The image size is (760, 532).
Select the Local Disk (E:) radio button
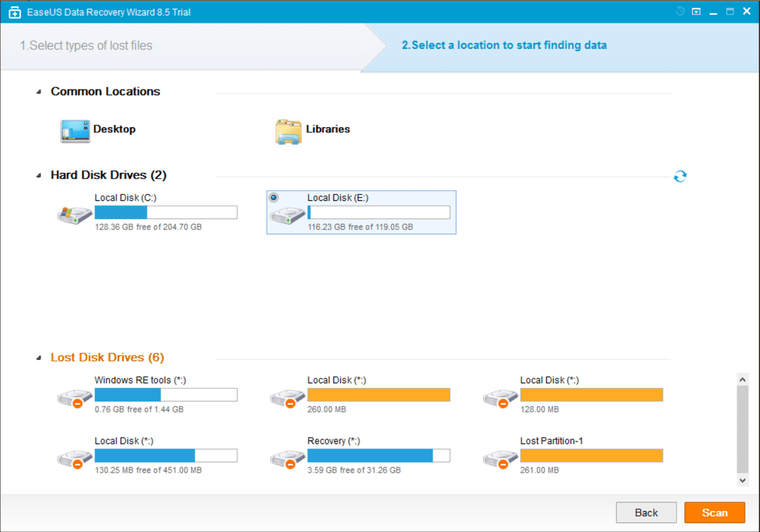coord(274,198)
